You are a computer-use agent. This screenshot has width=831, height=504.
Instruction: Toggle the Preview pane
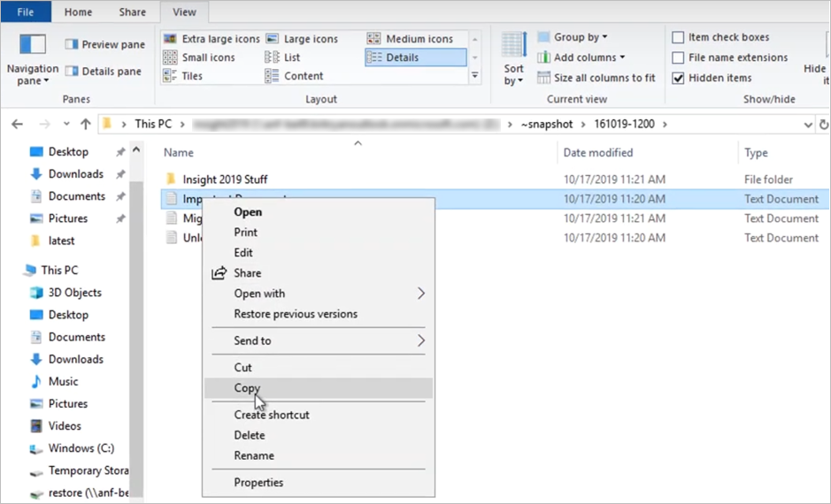[105, 44]
